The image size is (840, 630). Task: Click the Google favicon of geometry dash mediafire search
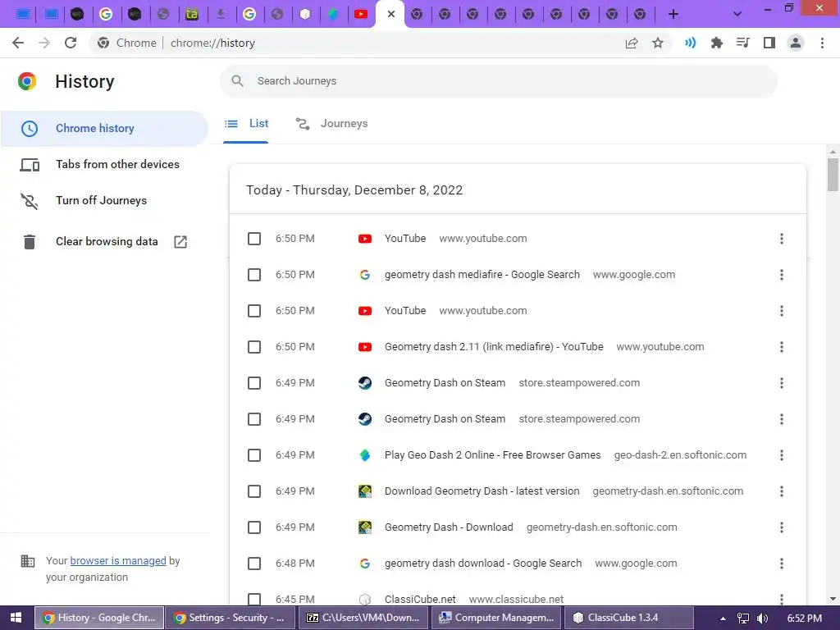[365, 275]
